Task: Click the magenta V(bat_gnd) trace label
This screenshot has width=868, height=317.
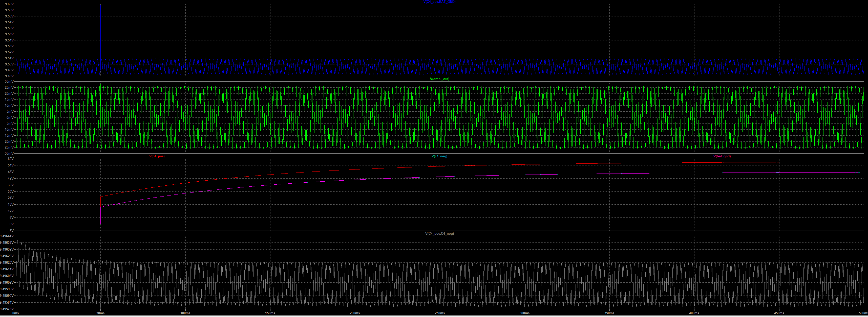Action: (x=722, y=157)
